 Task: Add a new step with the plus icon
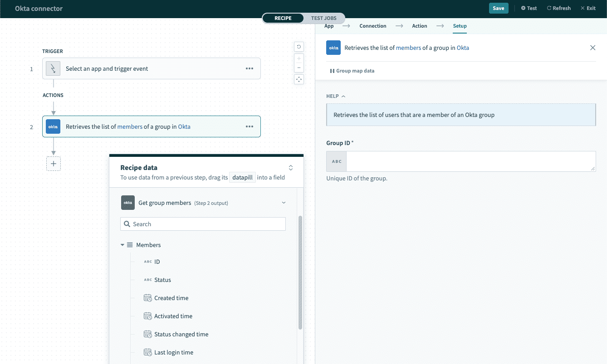pyautogui.click(x=54, y=164)
